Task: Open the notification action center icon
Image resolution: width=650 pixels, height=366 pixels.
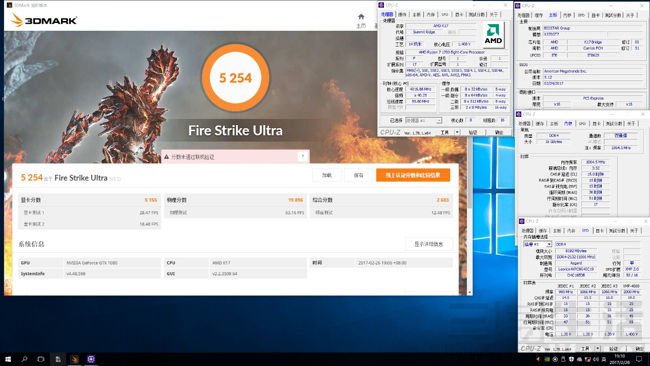Action: 639,359
